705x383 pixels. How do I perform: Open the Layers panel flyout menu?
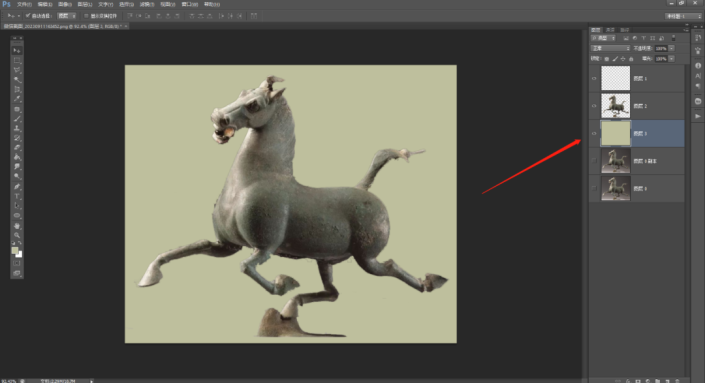tap(685, 30)
